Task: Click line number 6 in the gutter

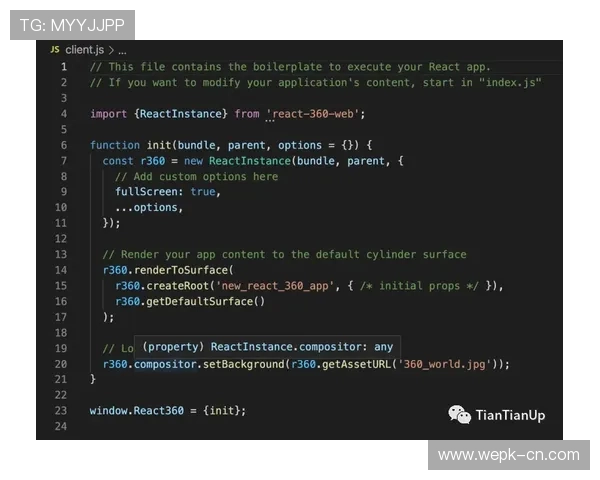Action: 64,145
